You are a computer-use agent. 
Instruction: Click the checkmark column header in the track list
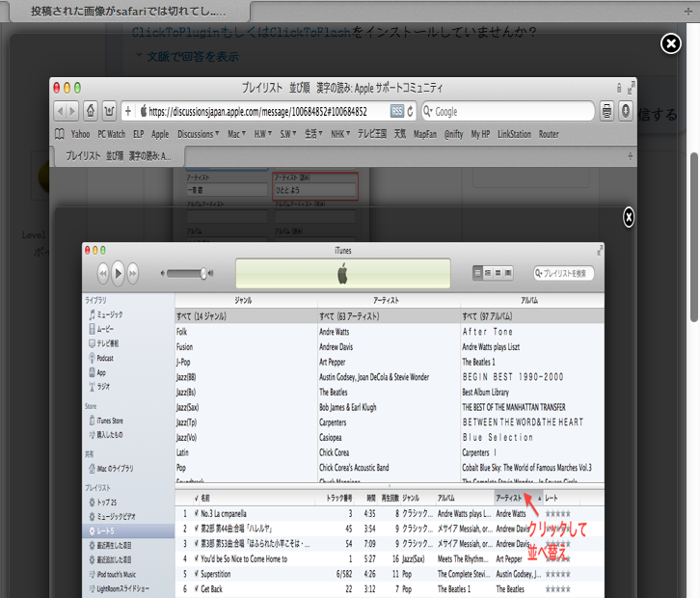click(197, 498)
